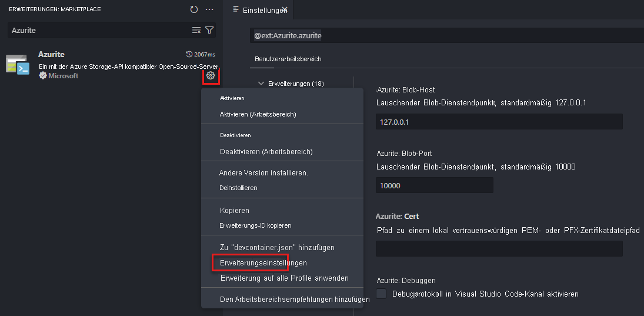The image size is (644, 316).
Task: Select Deinstallieren in the context menu
Action: (239, 188)
